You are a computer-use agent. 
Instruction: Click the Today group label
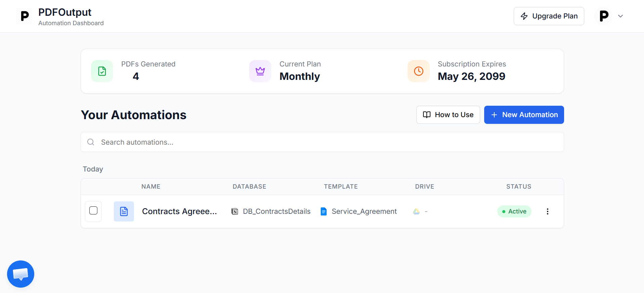(93, 169)
